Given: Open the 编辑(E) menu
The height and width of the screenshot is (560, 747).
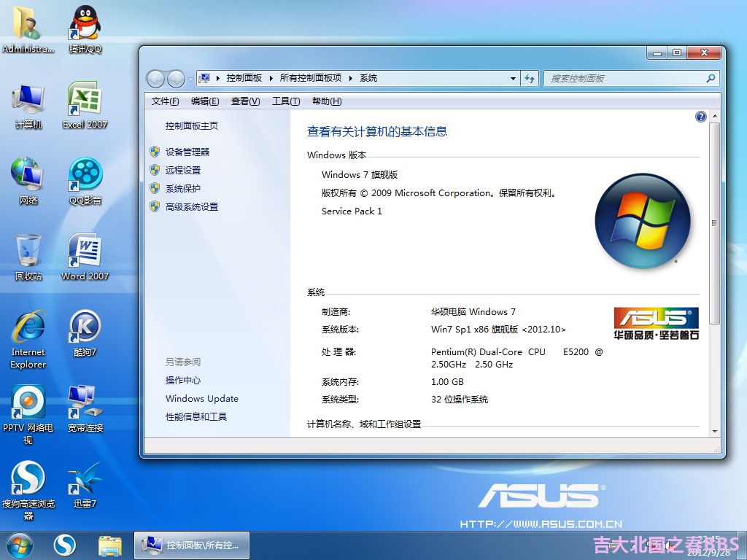Looking at the screenshot, I should [x=205, y=101].
